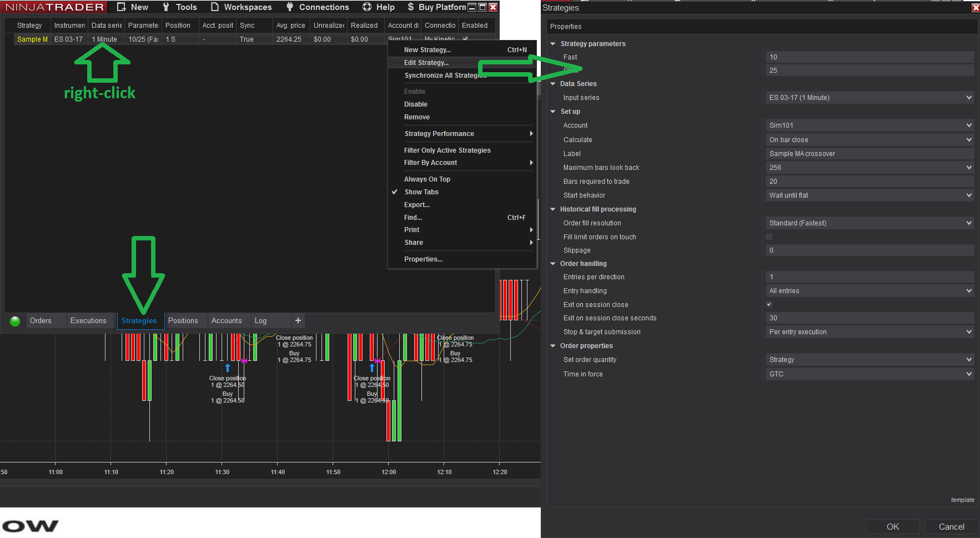
Task: Open the Maximum bars look back dropdown
Action: (870, 168)
